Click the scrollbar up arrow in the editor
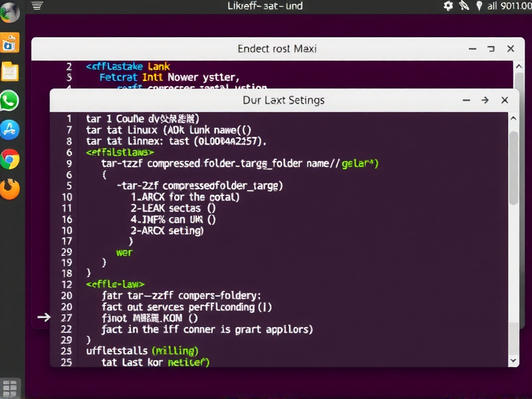 [x=513, y=118]
